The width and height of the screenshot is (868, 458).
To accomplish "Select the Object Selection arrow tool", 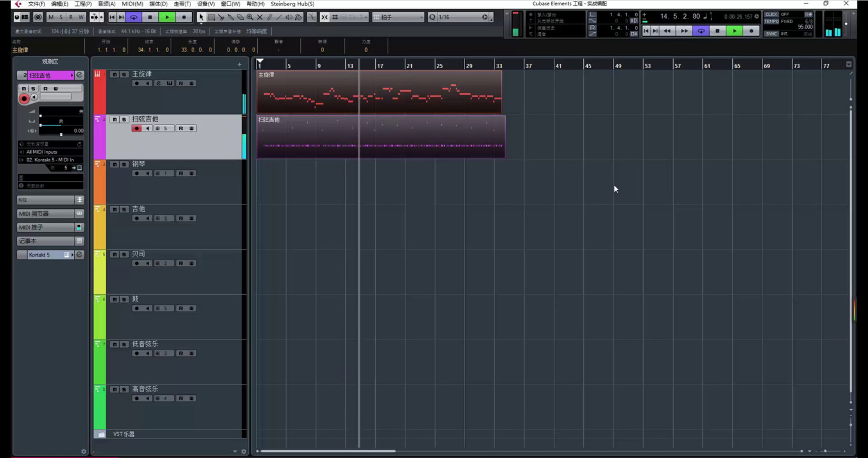I will tap(201, 17).
